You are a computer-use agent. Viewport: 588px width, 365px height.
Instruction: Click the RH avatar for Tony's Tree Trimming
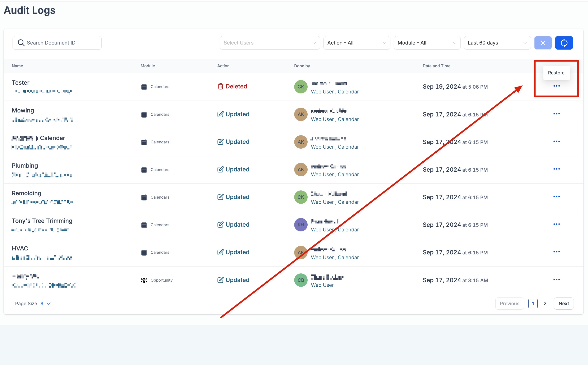tap(301, 225)
